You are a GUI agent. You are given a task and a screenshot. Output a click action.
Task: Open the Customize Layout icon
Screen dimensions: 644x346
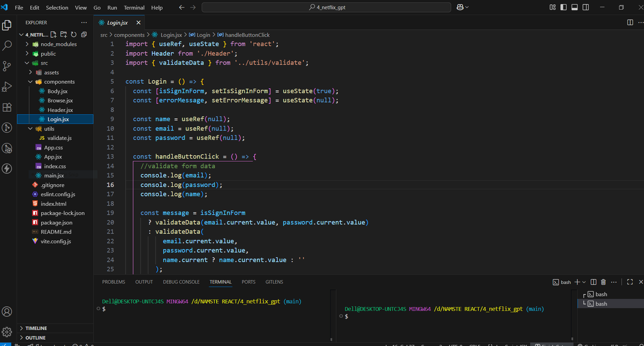[553, 8]
